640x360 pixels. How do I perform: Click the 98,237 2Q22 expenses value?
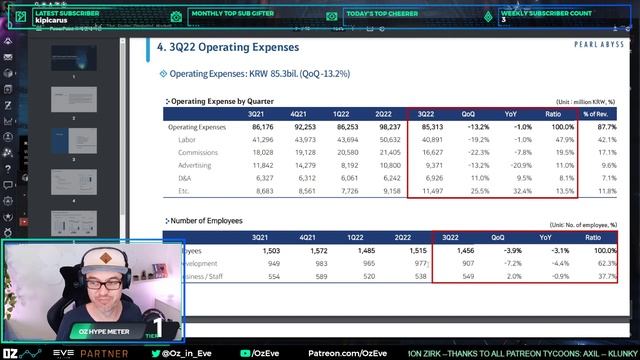(x=390, y=127)
